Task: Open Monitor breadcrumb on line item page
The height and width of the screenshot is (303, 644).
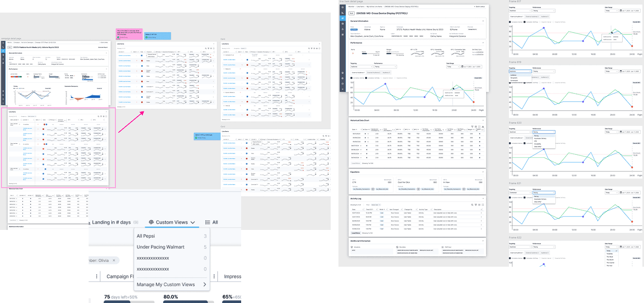Action: [352, 7]
